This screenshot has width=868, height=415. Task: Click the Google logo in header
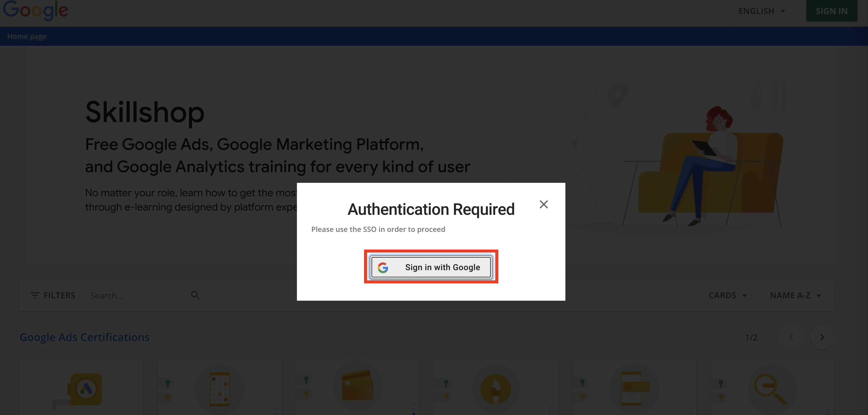pos(35,10)
